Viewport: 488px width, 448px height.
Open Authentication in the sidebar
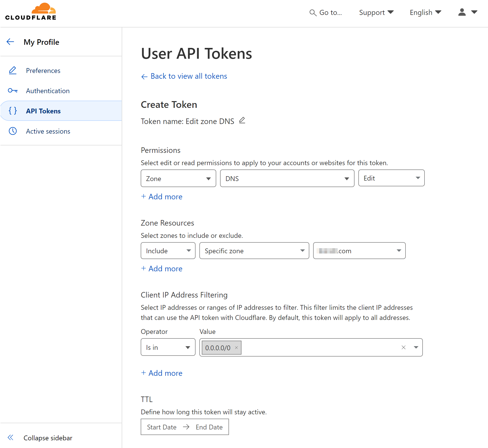(x=48, y=91)
